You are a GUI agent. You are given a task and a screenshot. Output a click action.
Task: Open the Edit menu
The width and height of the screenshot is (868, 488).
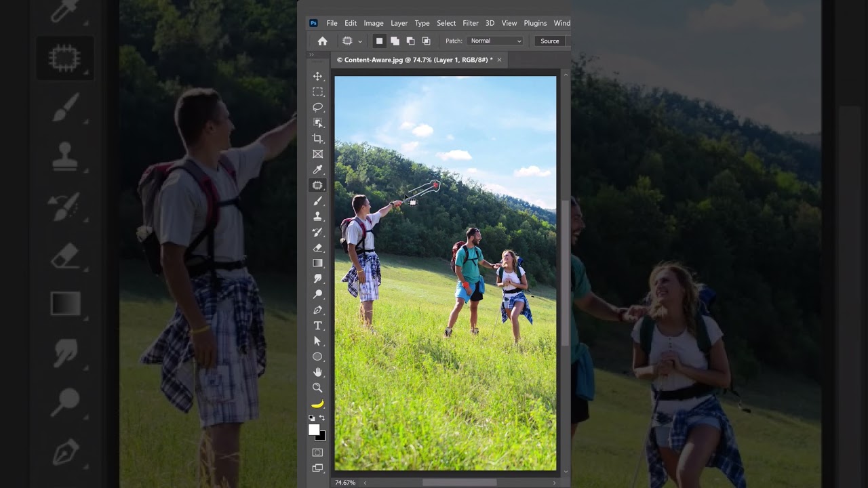[x=351, y=23]
